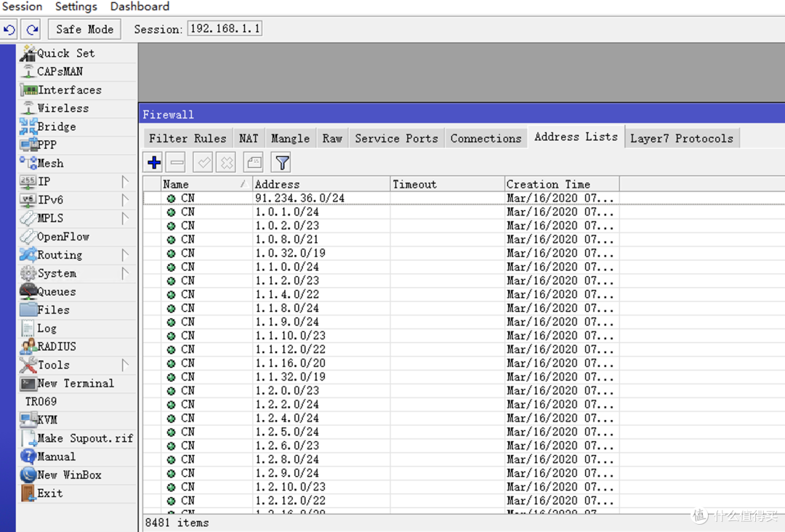Open the filter funnel in Firewall toolbar
Viewport: 785px width, 532px height.
pos(281,161)
